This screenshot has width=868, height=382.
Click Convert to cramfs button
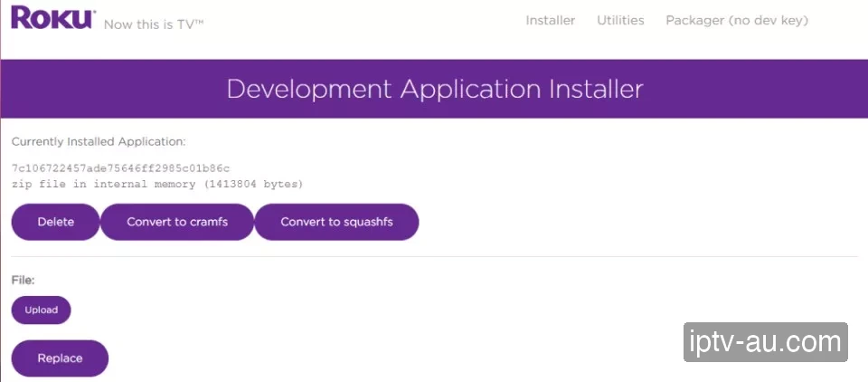click(177, 222)
